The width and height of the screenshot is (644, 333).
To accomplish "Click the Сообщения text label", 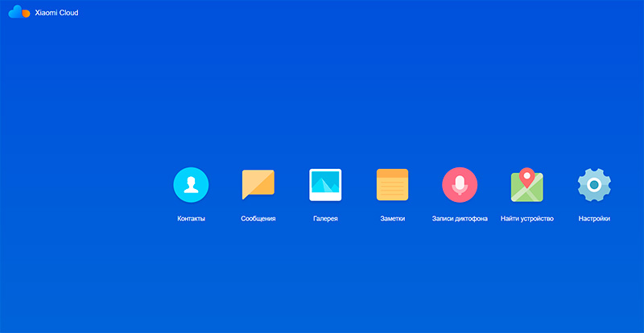I will point(258,219).
